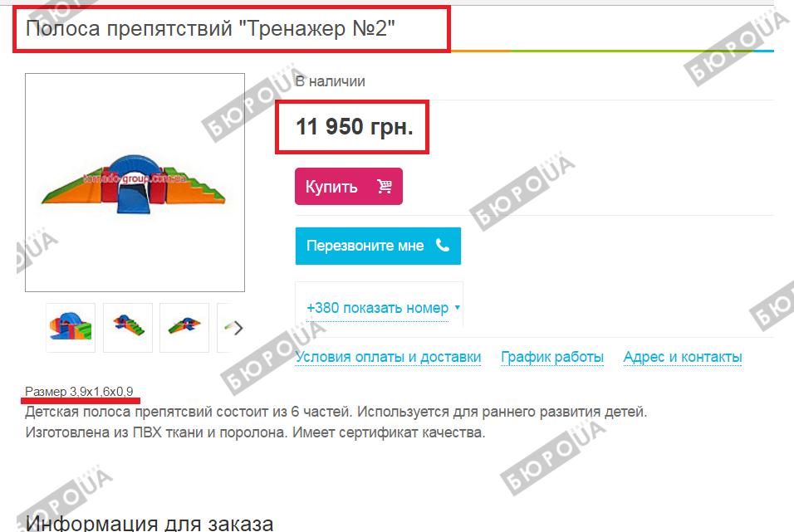Select the first product thumbnail

coord(71,328)
